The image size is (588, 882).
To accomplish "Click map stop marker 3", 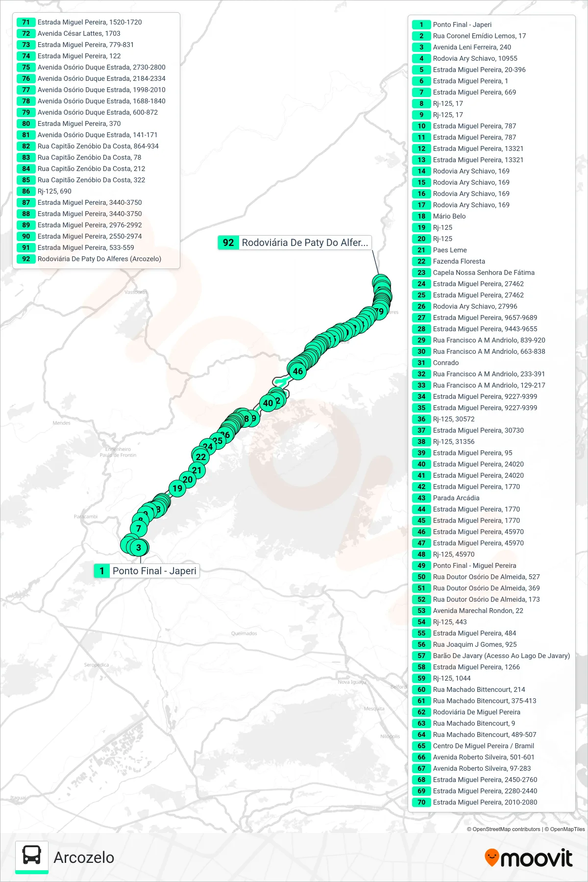I will (139, 547).
